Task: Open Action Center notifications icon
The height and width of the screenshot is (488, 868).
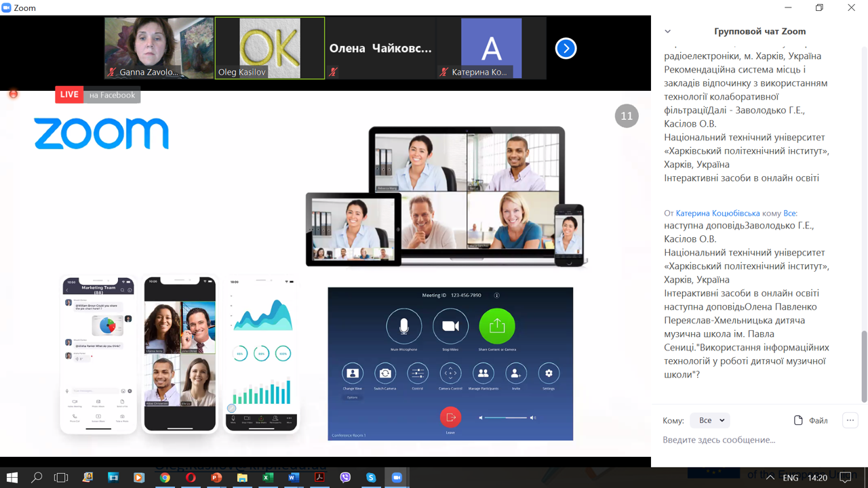Action: tap(846, 478)
